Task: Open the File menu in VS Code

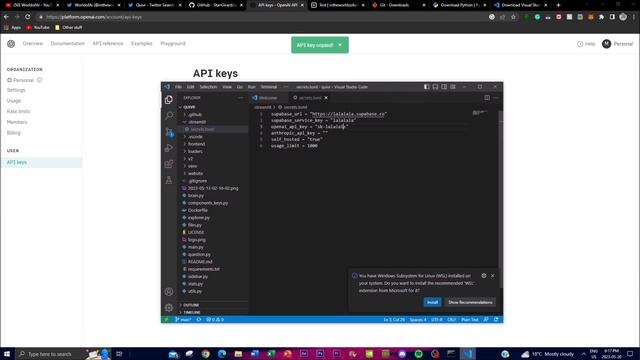Action: pyautogui.click(x=178, y=87)
